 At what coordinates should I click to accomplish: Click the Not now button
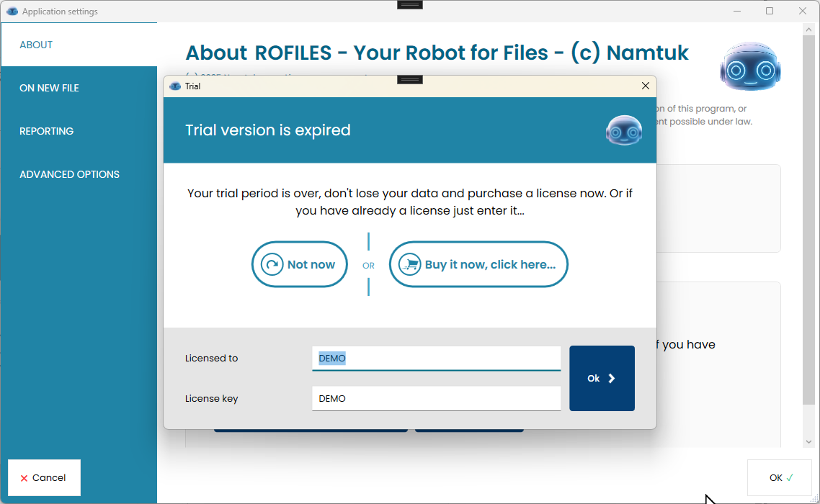pyautogui.click(x=300, y=264)
